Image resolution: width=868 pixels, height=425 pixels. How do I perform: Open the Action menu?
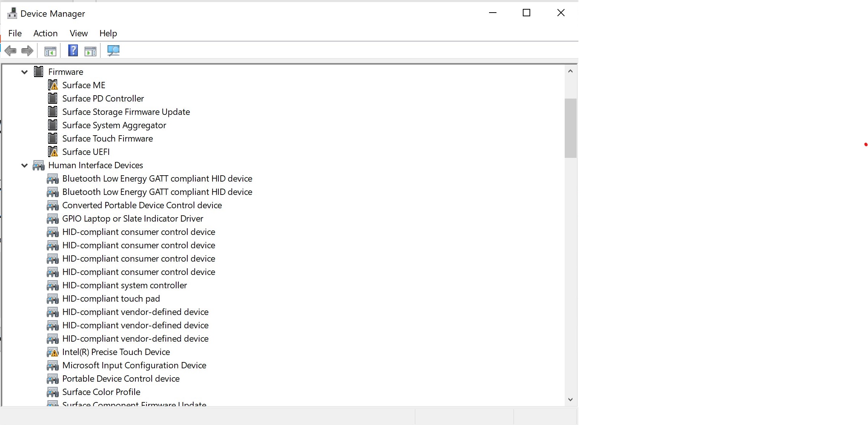(45, 33)
